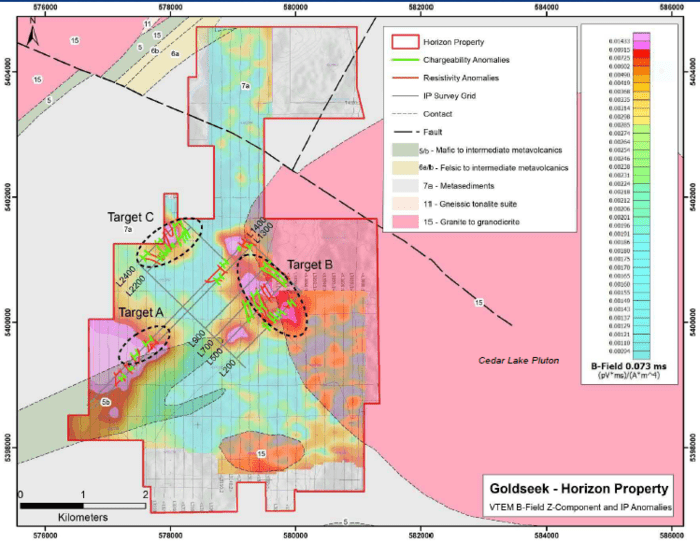Click the 578000 easting on the top axis
Screen dimensions: 700x543
tap(170, 8)
